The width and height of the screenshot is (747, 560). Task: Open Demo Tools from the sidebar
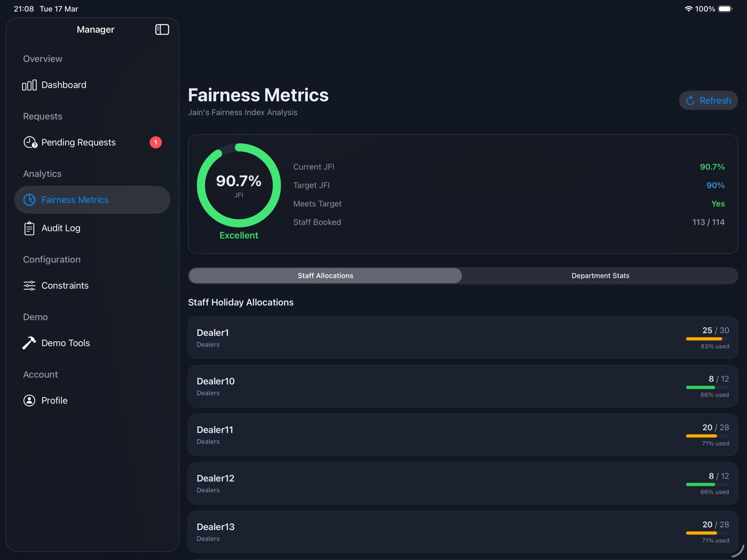(x=92, y=343)
